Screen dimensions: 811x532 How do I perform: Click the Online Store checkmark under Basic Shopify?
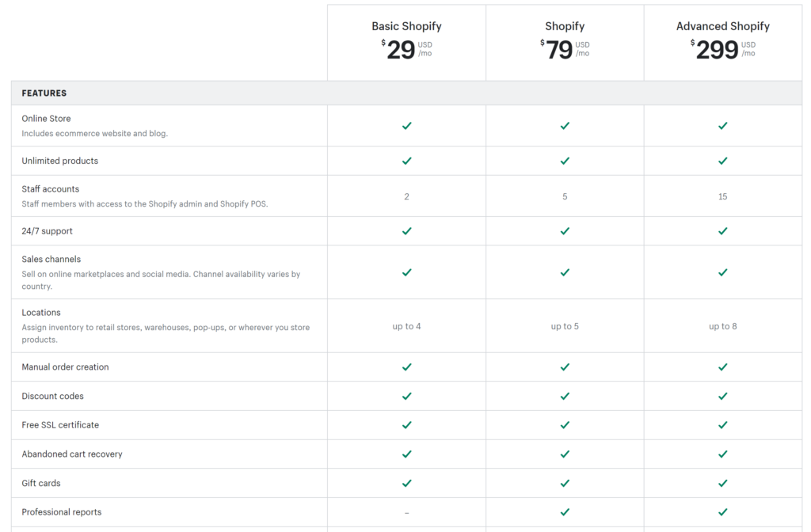pyautogui.click(x=406, y=126)
